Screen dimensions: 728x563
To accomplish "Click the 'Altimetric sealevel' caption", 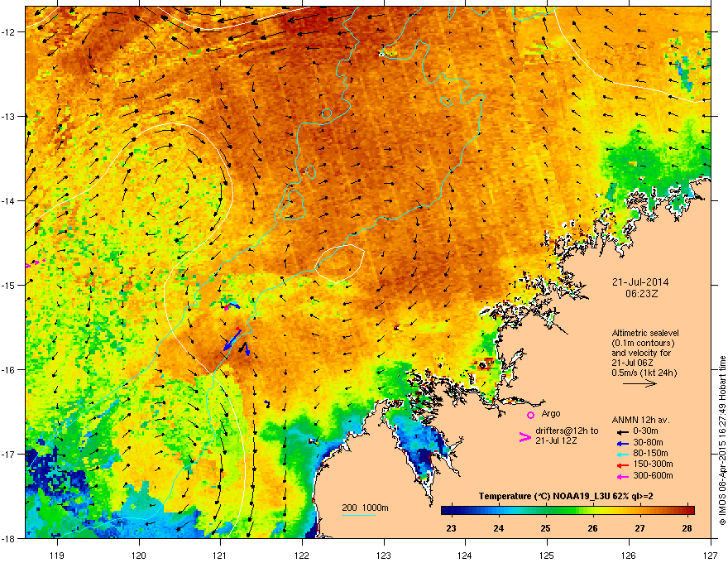I will pos(645,333).
